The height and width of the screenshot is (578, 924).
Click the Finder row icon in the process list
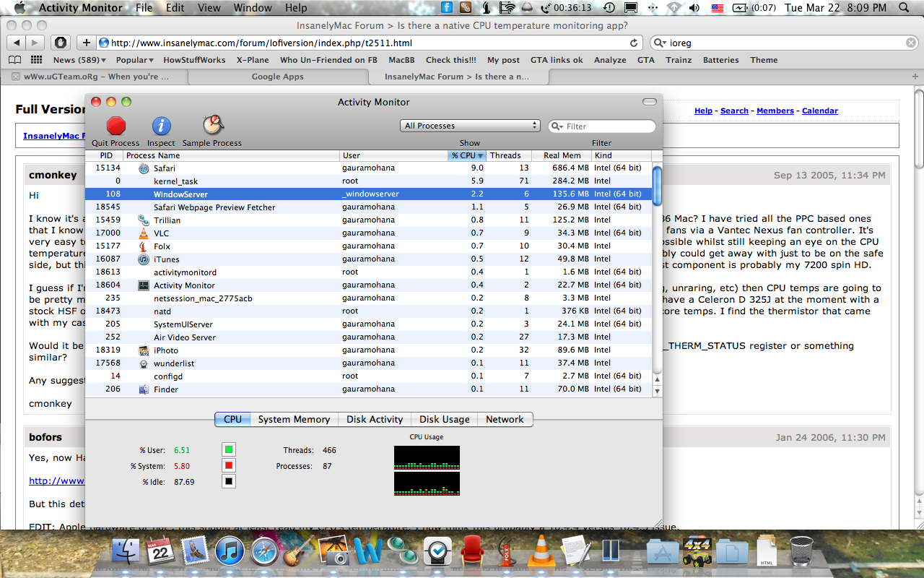[144, 389]
